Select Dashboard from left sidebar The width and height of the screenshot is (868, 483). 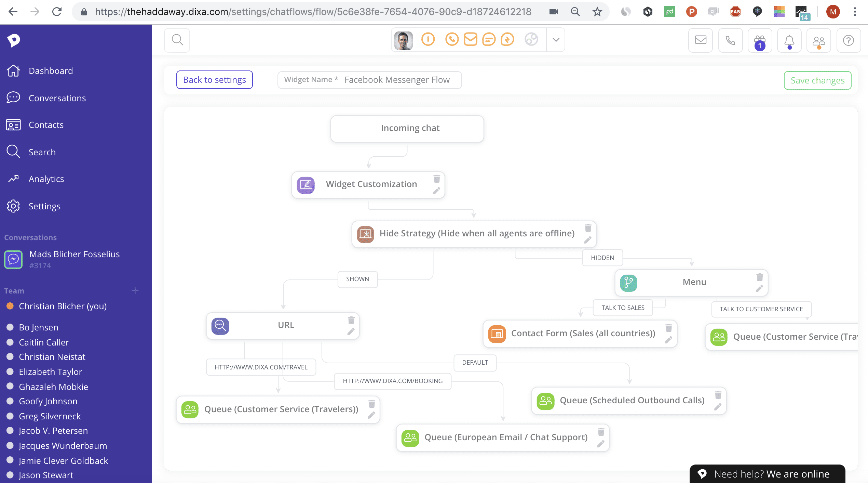[x=51, y=70]
